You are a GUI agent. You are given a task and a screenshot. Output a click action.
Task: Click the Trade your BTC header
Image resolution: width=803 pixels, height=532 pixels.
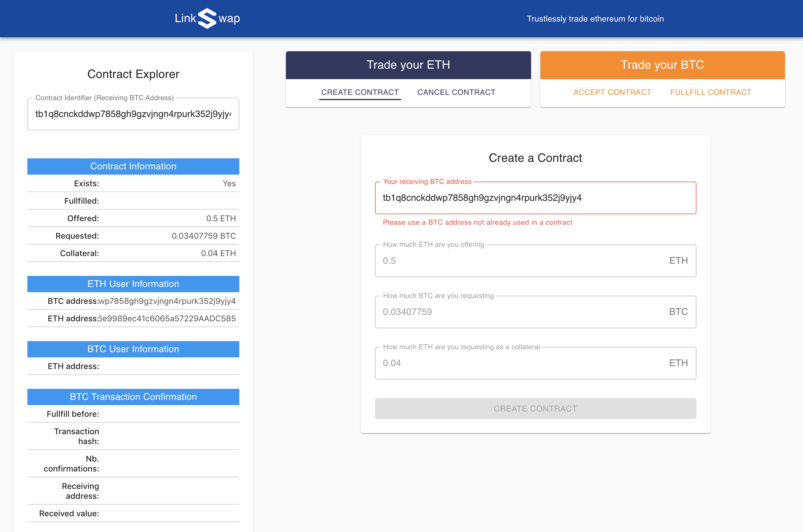pyautogui.click(x=662, y=65)
